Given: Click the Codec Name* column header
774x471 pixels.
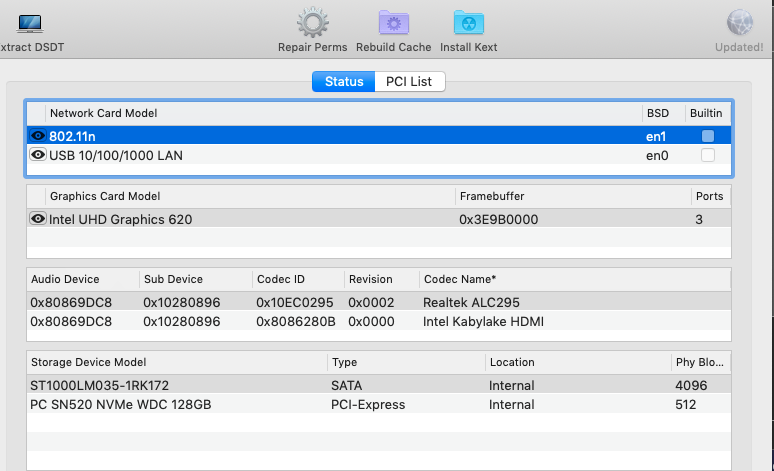Looking at the screenshot, I should click(x=575, y=279).
